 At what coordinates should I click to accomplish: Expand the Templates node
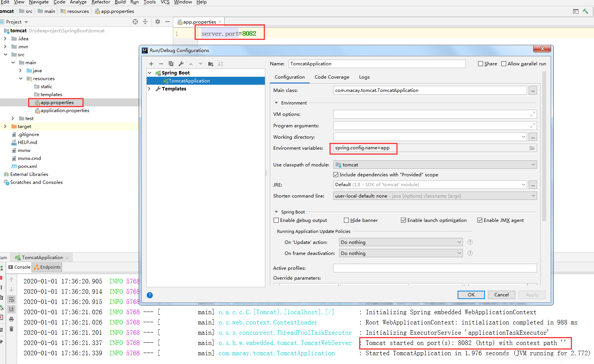[x=150, y=89]
